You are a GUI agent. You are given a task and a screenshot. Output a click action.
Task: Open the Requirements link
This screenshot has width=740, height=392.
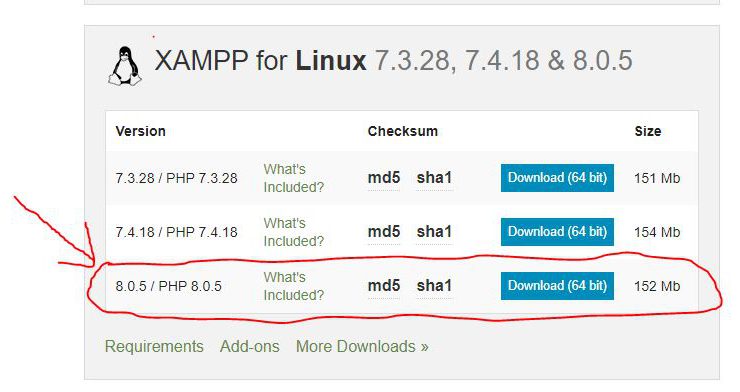154,347
